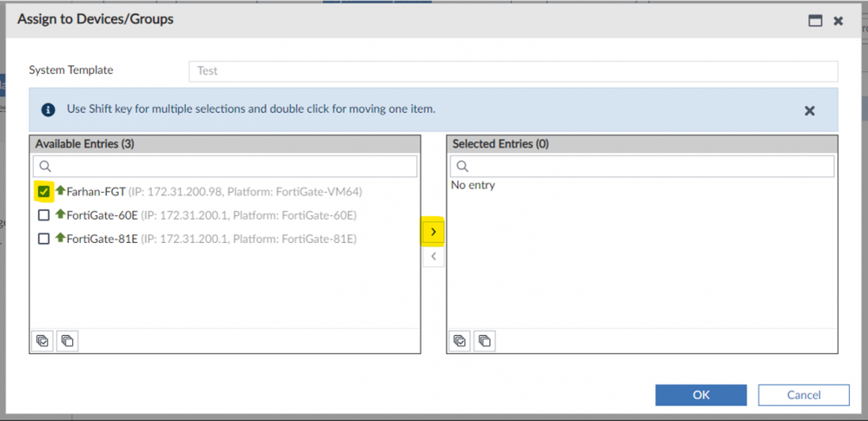
Task: Click OK to confirm assignment
Action: pyautogui.click(x=700, y=395)
